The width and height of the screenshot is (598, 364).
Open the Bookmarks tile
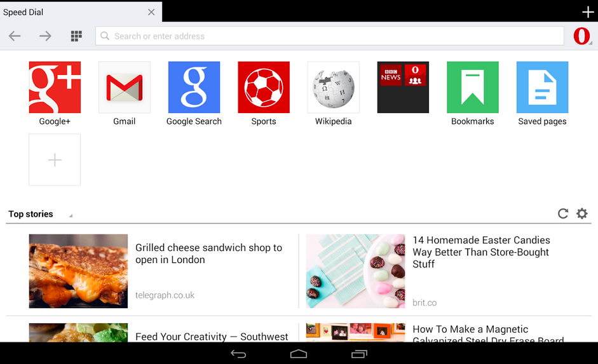[473, 87]
